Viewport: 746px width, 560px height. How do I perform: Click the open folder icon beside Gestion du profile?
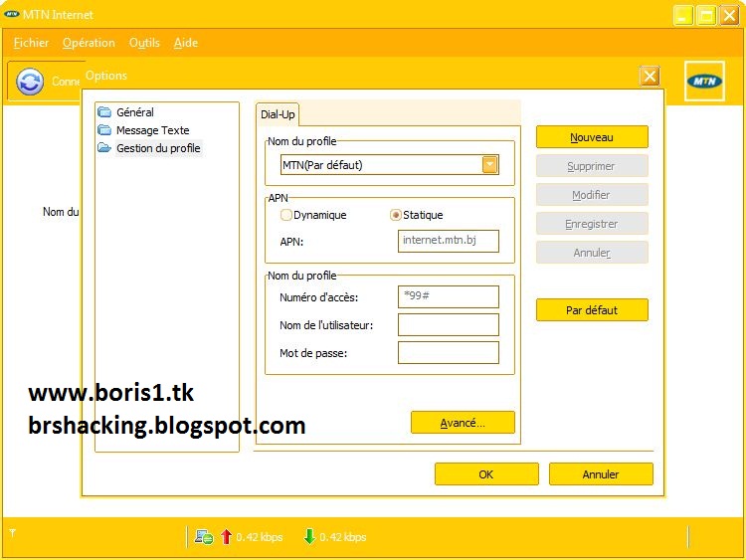click(104, 148)
